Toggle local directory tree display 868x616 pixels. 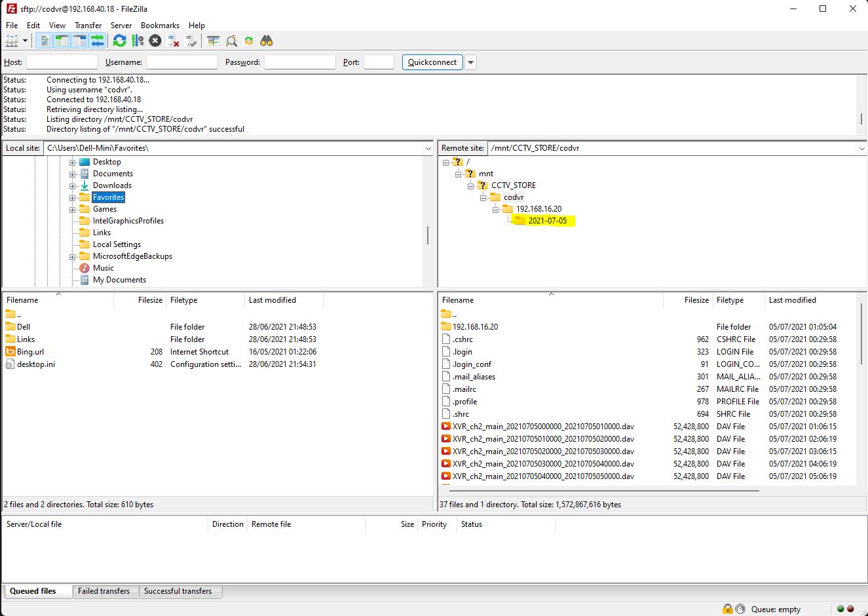[x=62, y=41]
